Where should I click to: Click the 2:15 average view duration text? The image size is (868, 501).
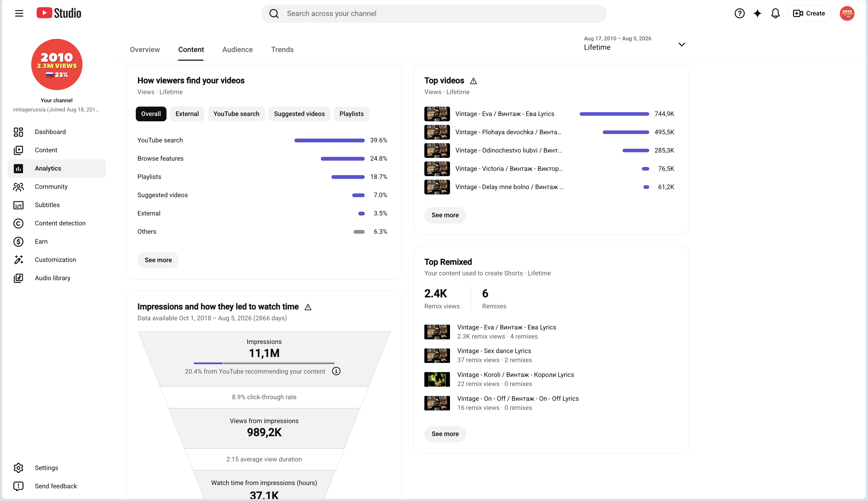[264, 459]
